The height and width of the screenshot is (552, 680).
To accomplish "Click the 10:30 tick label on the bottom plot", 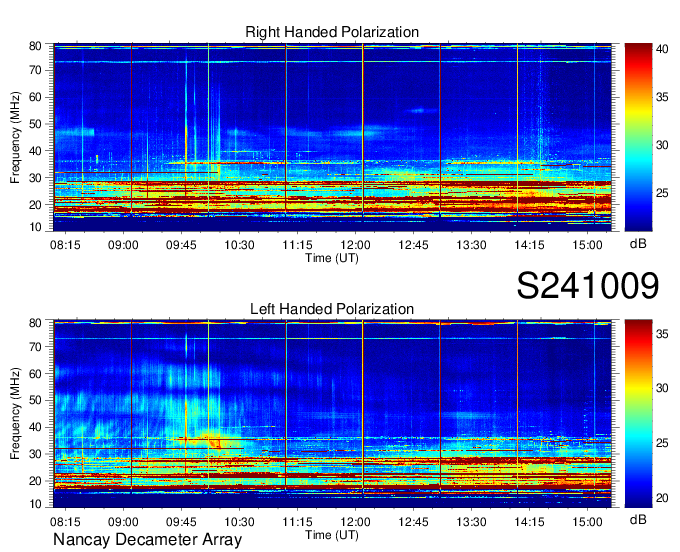I will 239,522.
